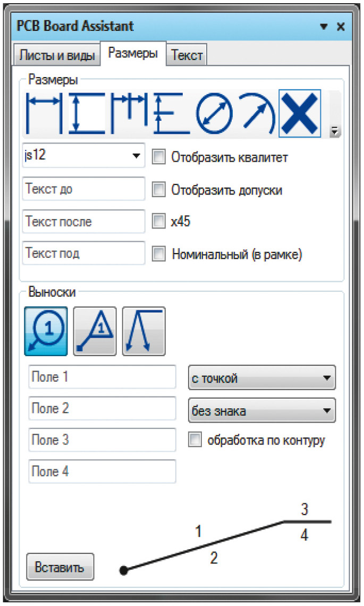The width and height of the screenshot is (364, 606).
Task: Open the js12 tolerance dropdown
Action: pyautogui.click(x=83, y=156)
